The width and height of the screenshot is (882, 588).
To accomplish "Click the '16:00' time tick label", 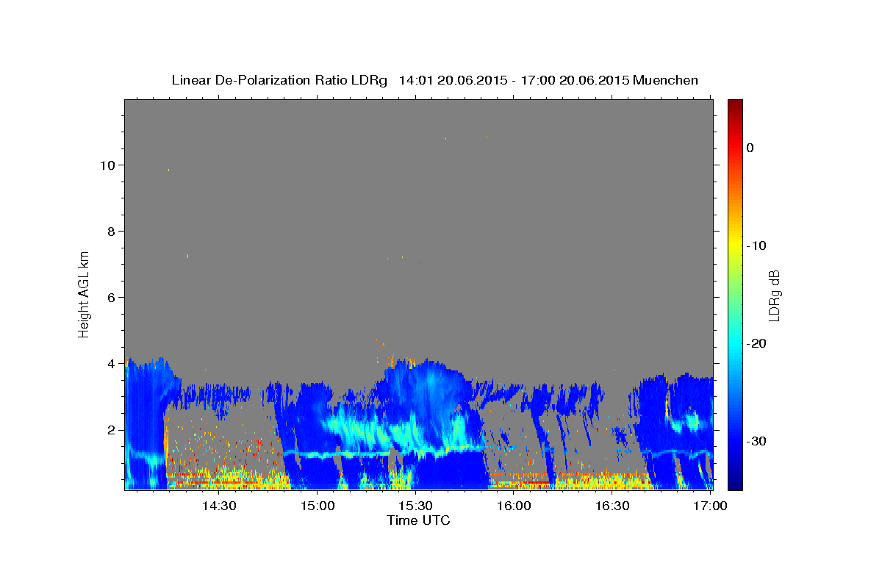I will coord(514,506).
